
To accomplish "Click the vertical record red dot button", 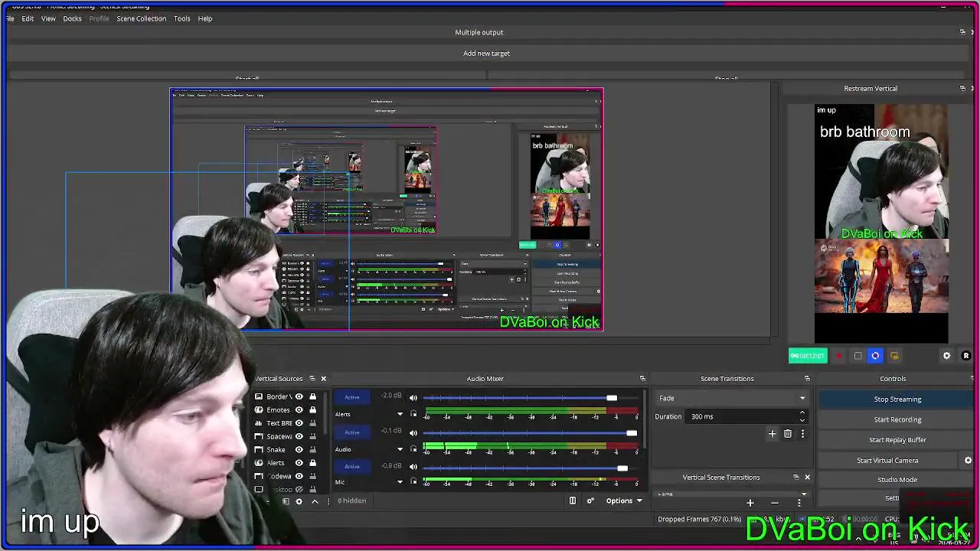I will 839,356.
